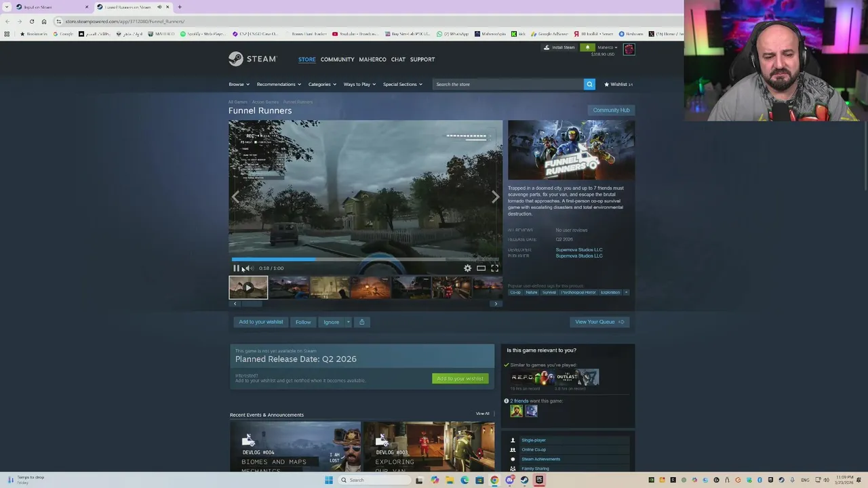
Task: Expand the Browse menu
Action: pyautogui.click(x=239, y=84)
